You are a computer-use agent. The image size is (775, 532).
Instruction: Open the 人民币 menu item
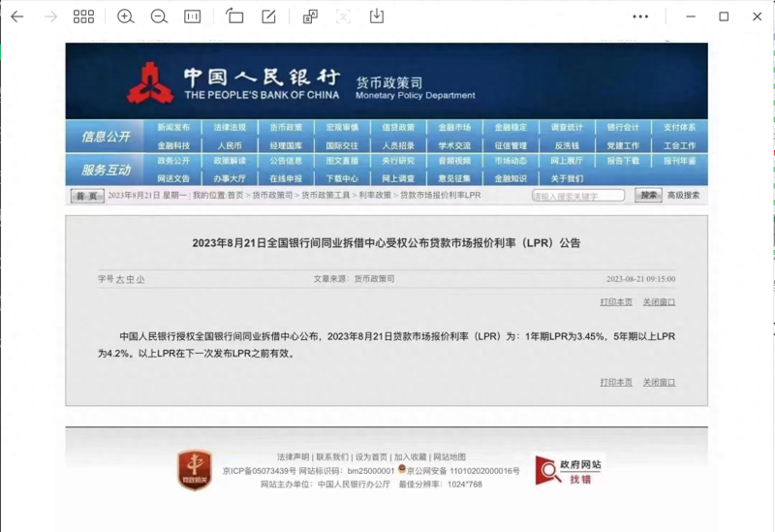pos(230,146)
